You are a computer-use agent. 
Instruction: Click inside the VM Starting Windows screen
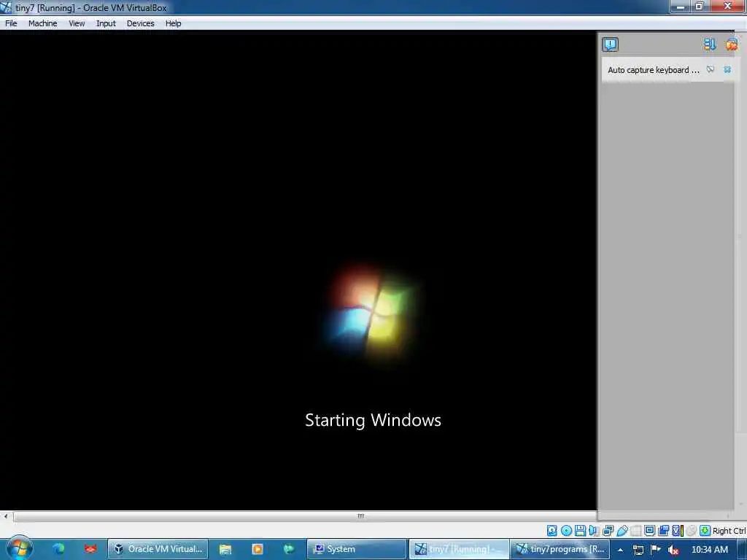[298, 271]
